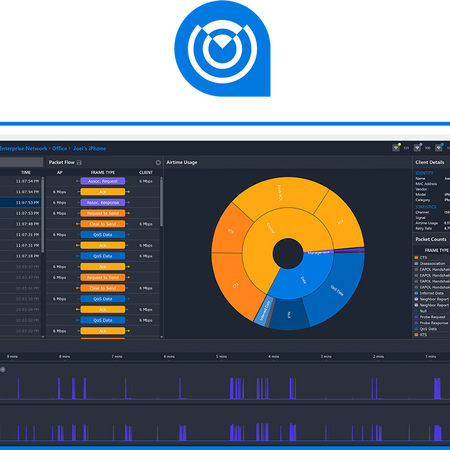
Task: Select the Assoc. Request frame
Action: pyautogui.click(x=103, y=181)
